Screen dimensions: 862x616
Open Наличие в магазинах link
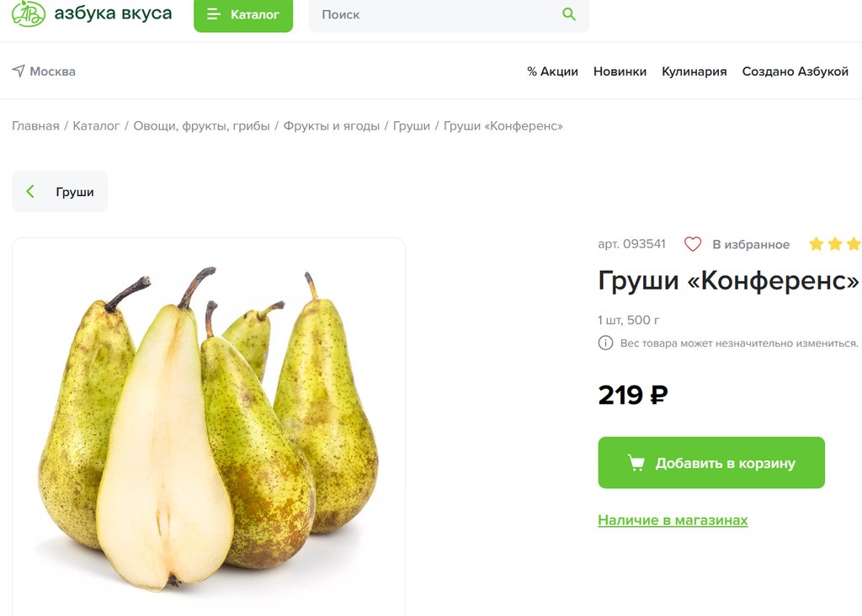[x=673, y=520]
